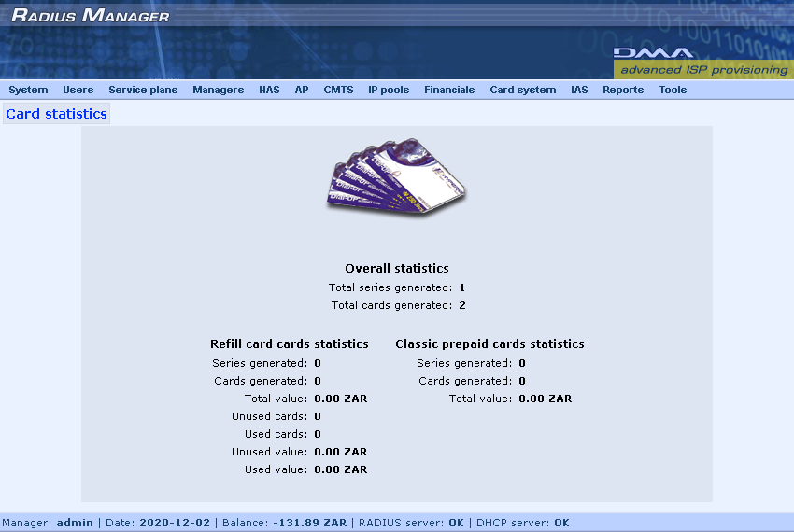Click the Classic prepaid cards statistics heading
794x532 pixels.
pyautogui.click(x=489, y=344)
